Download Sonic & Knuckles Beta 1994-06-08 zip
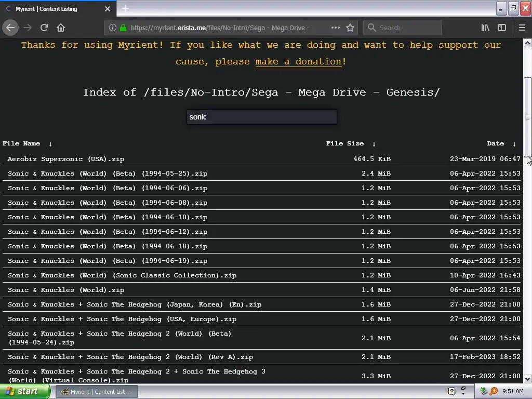532x399 pixels. pyautogui.click(x=108, y=203)
